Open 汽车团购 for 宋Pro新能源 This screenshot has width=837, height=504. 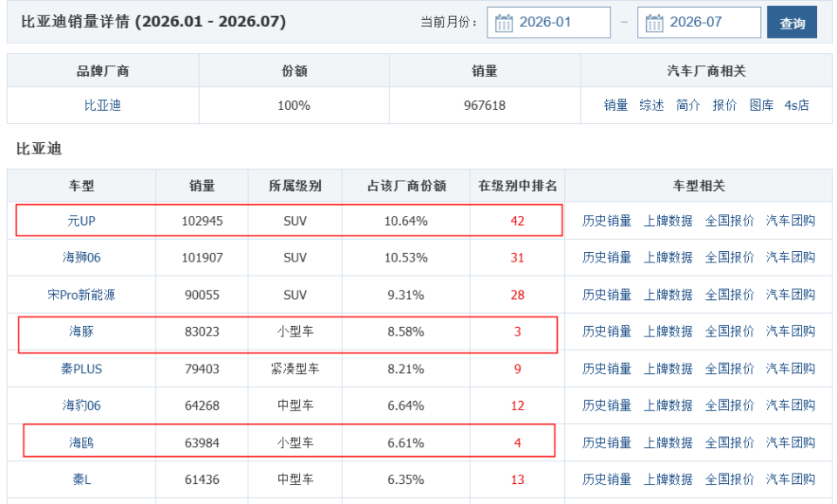(791, 295)
